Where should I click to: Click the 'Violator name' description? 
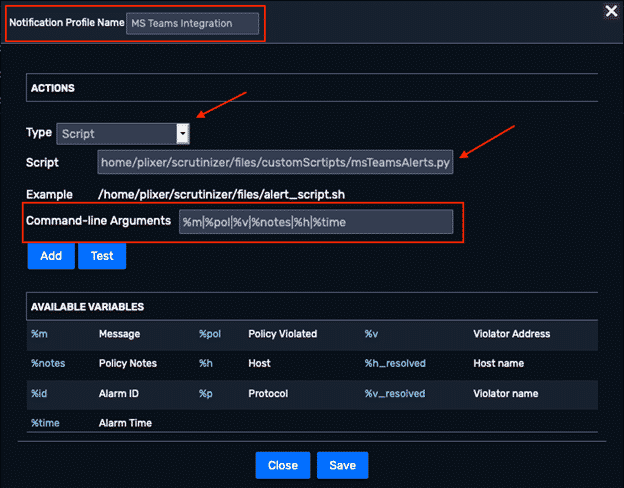[505, 394]
